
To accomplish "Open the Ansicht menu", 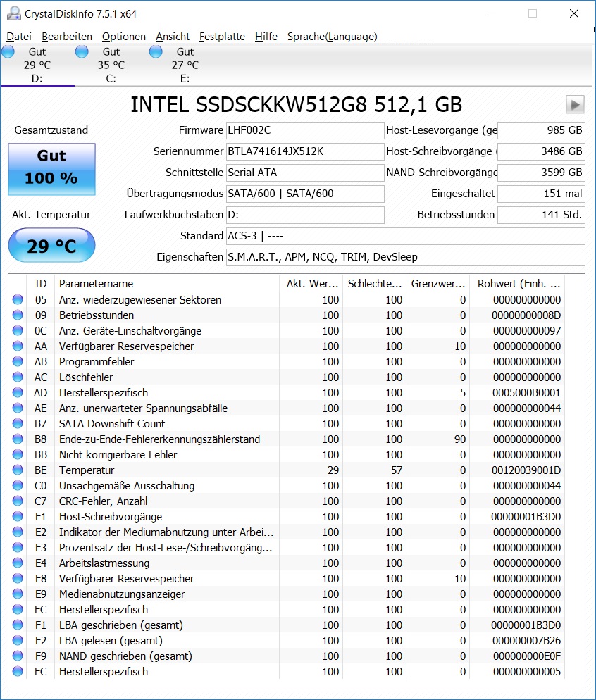I will [x=173, y=37].
